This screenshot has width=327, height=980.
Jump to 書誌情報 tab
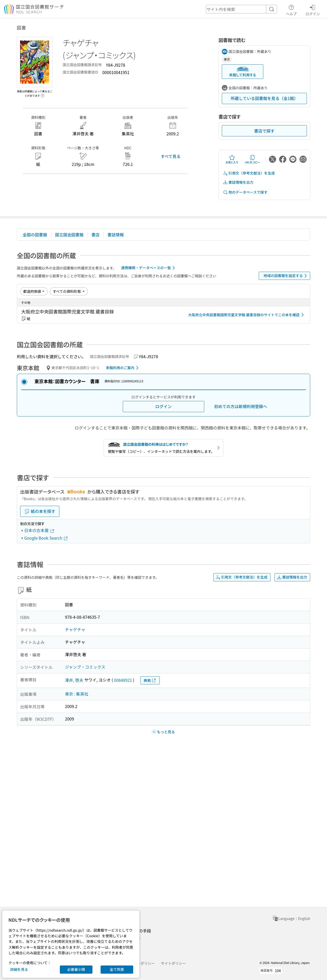pyautogui.click(x=115, y=235)
